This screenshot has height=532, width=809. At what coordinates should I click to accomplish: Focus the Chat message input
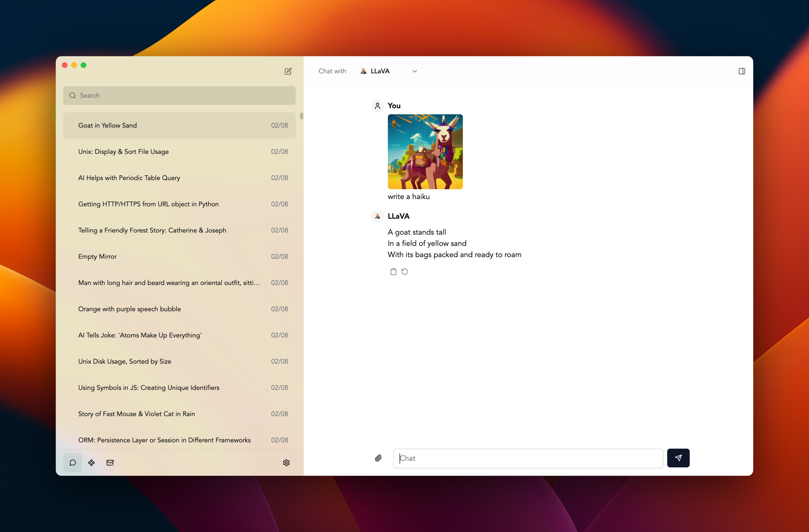pos(528,458)
